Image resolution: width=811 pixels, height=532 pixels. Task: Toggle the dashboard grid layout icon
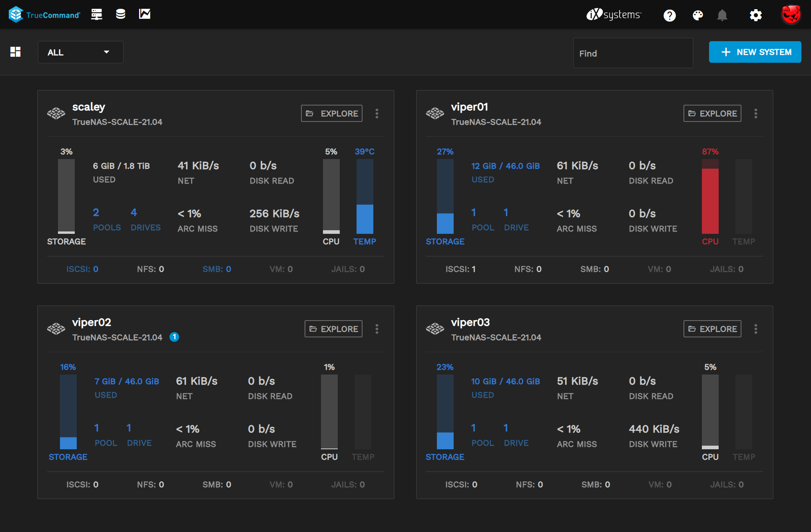click(x=16, y=52)
